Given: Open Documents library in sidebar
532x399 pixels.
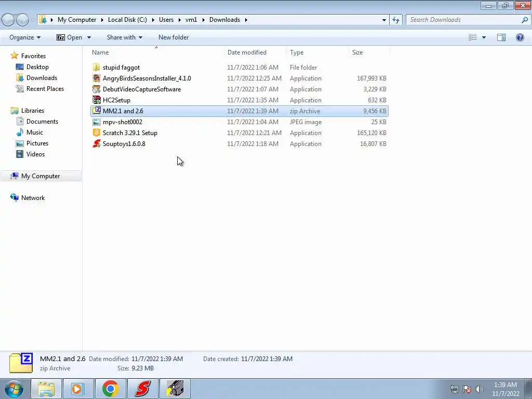Looking at the screenshot, I should coord(42,122).
